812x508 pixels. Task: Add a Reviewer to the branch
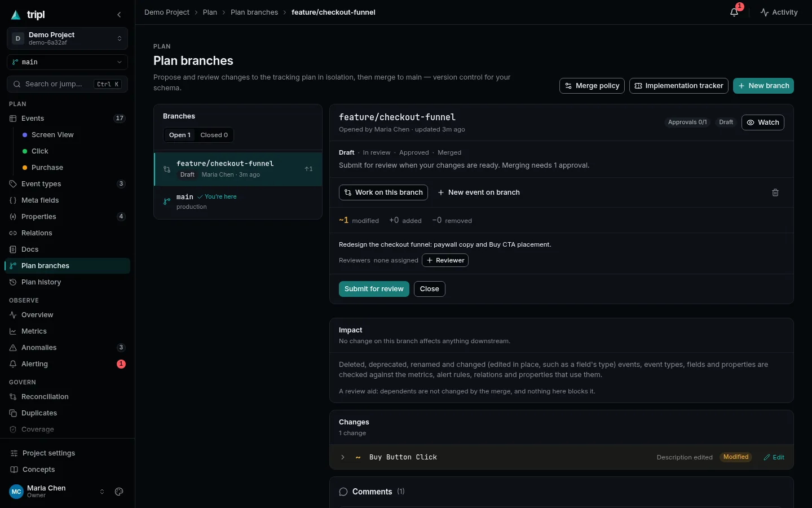point(445,260)
